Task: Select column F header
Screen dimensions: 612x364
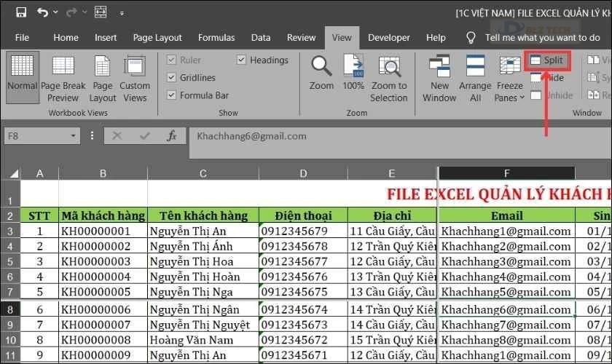Action: click(506, 173)
